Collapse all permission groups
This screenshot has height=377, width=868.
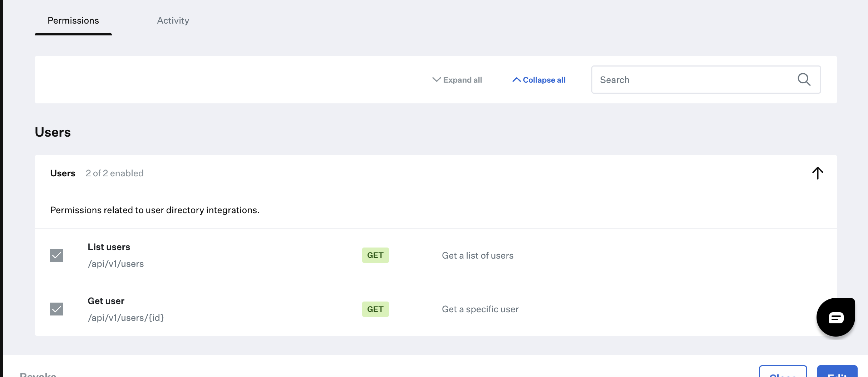coord(544,80)
